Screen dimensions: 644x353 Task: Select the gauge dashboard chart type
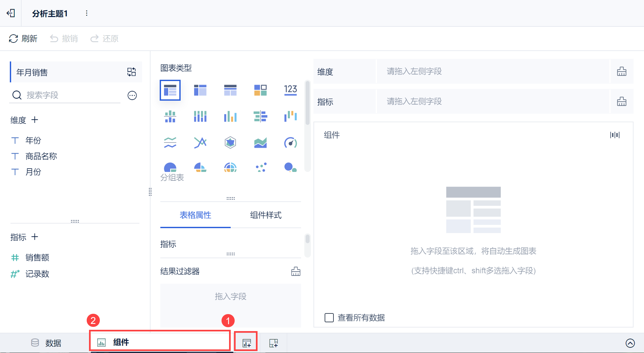290,143
